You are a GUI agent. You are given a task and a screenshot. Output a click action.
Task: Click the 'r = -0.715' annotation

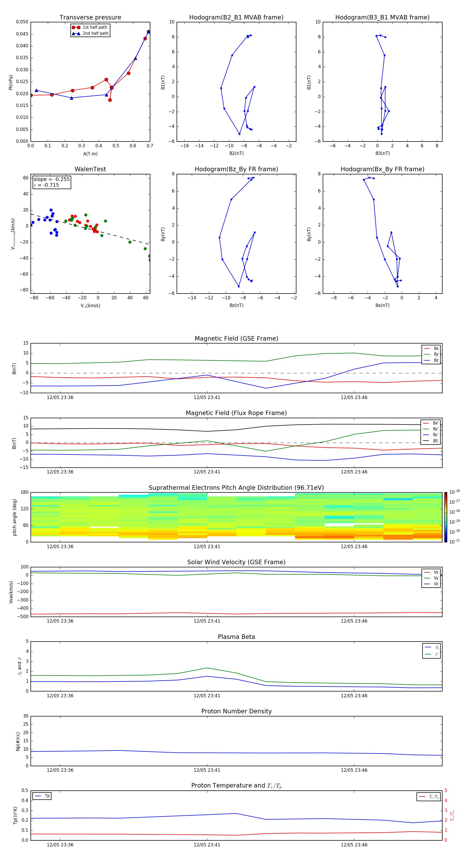pyautogui.click(x=47, y=185)
